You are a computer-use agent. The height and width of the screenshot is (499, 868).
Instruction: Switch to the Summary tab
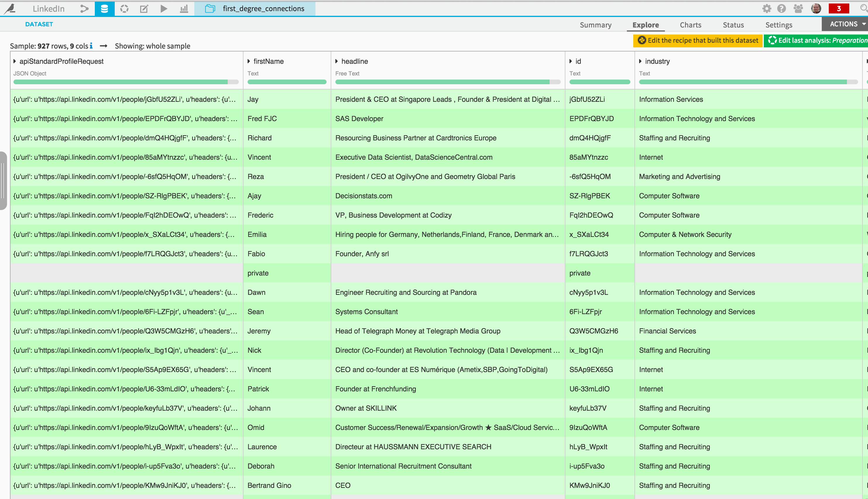596,25
